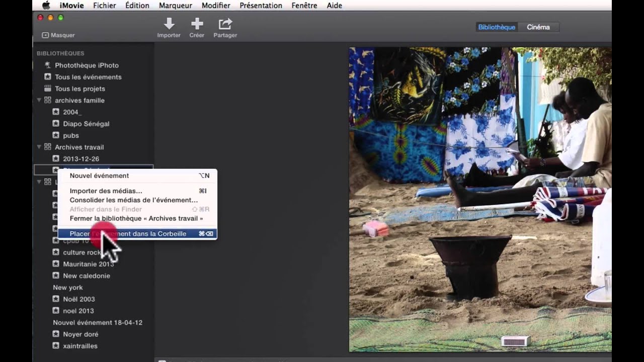Select the New york event

pos(68,288)
